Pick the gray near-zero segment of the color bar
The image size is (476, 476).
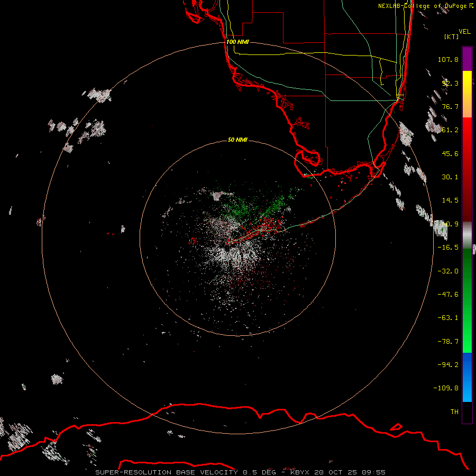(x=467, y=235)
